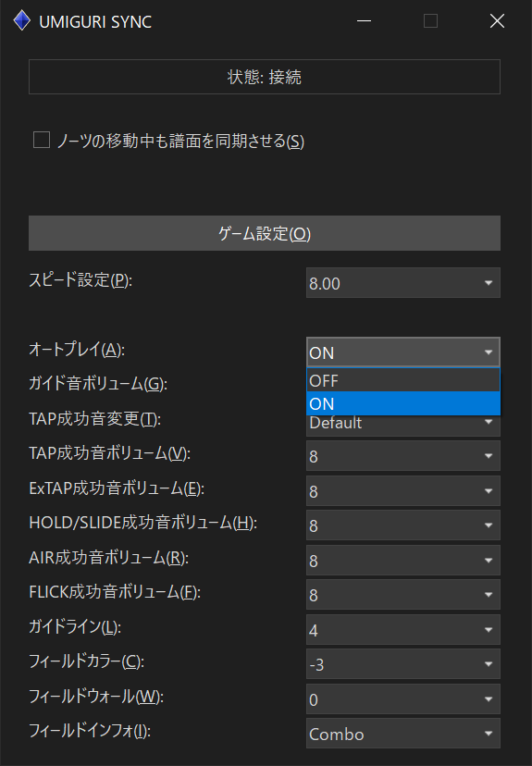Open フィールドカラー dropdown showing -3
This screenshot has width=532, height=766.
[403, 664]
